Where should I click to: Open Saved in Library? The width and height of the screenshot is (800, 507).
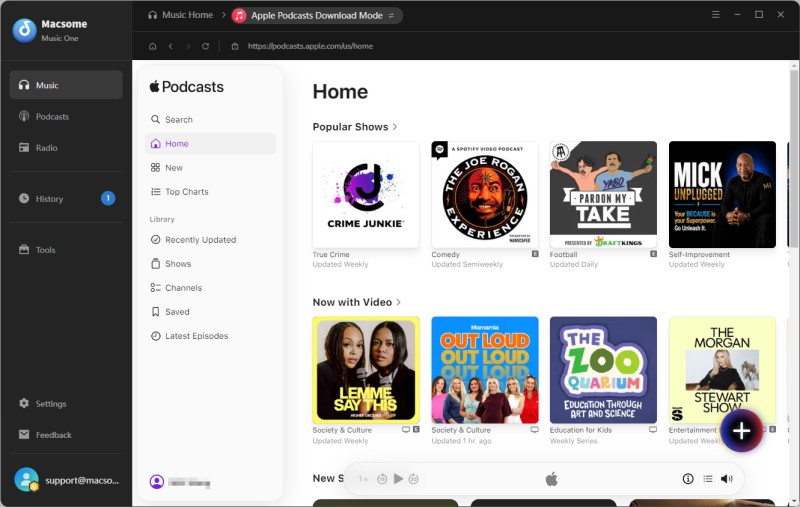210,311
